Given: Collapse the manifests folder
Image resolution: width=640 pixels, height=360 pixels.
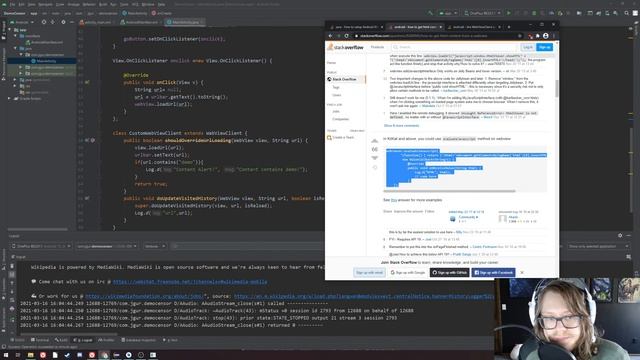Looking at the screenshot, I should click(16, 36).
